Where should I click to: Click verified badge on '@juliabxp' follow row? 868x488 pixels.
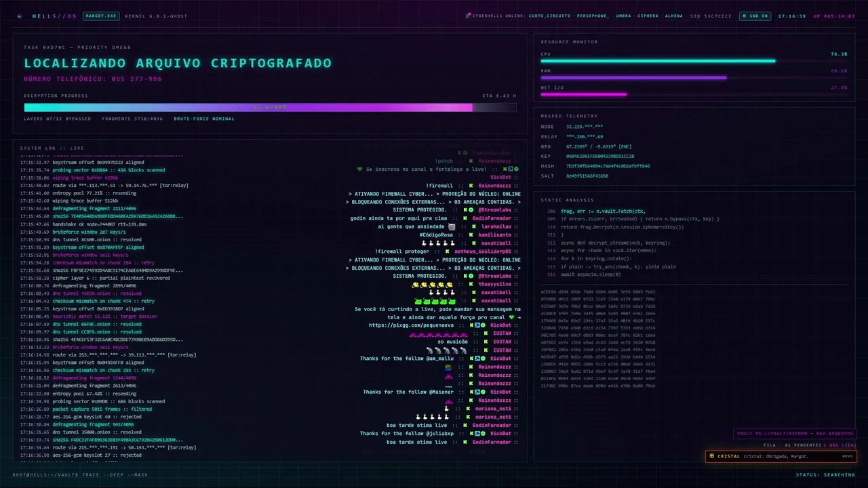pyautogui.click(x=483, y=434)
